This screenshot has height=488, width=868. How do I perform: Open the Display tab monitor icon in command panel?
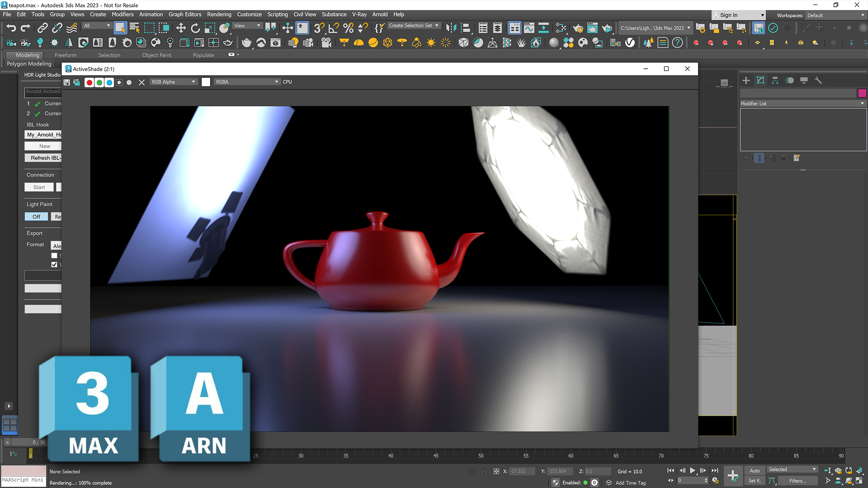pos(804,80)
